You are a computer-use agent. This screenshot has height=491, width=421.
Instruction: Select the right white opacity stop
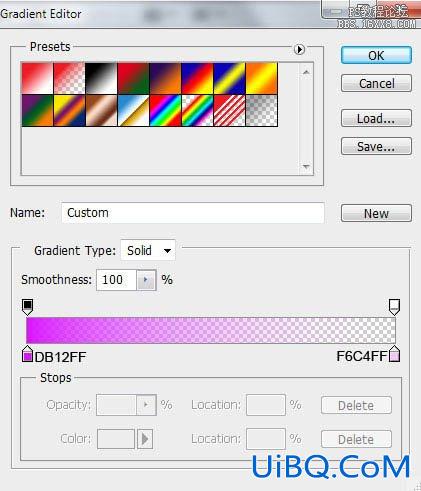tap(394, 307)
